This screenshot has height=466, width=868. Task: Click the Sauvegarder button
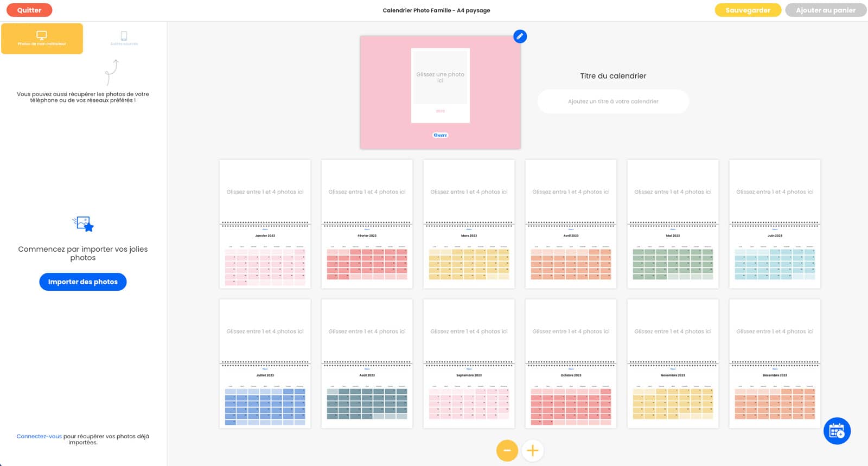coord(748,10)
